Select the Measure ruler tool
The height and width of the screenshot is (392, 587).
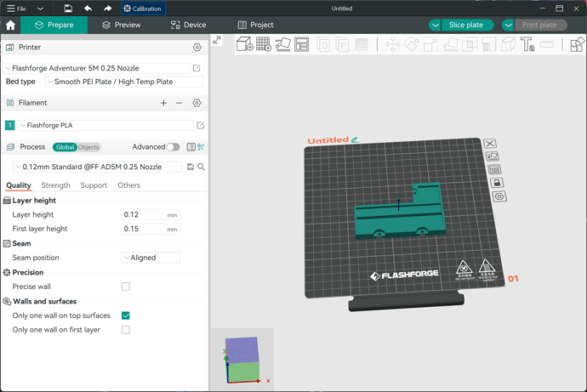(x=546, y=44)
